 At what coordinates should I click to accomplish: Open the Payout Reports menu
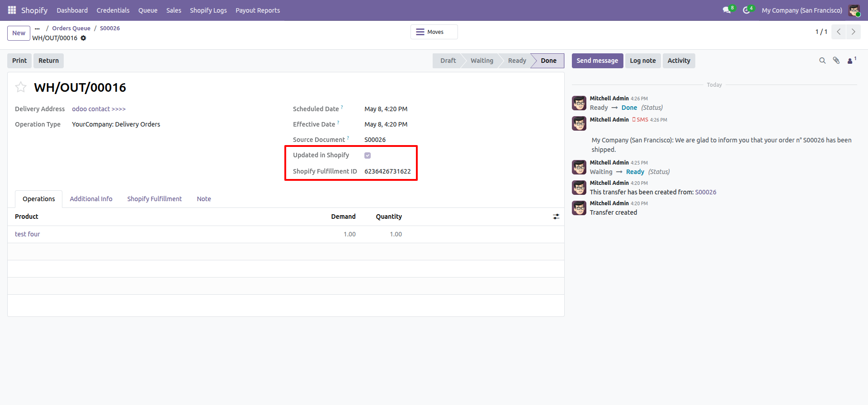pyautogui.click(x=258, y=10)
